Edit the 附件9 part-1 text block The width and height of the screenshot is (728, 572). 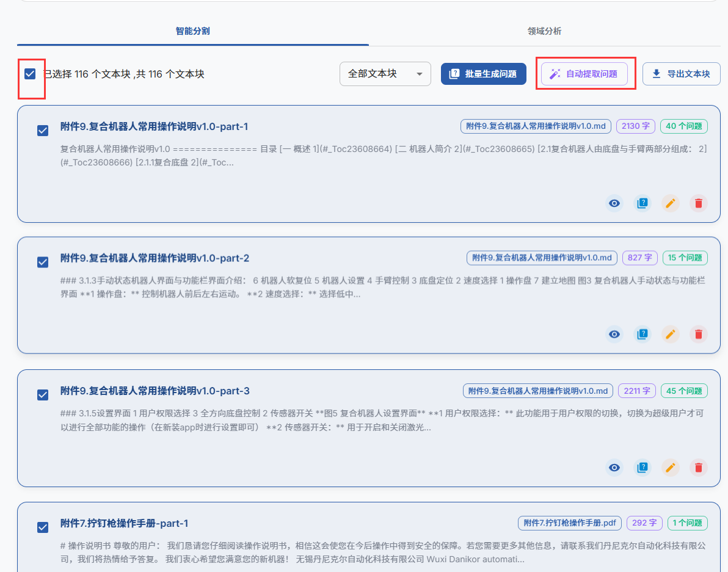tap(671, 203)
